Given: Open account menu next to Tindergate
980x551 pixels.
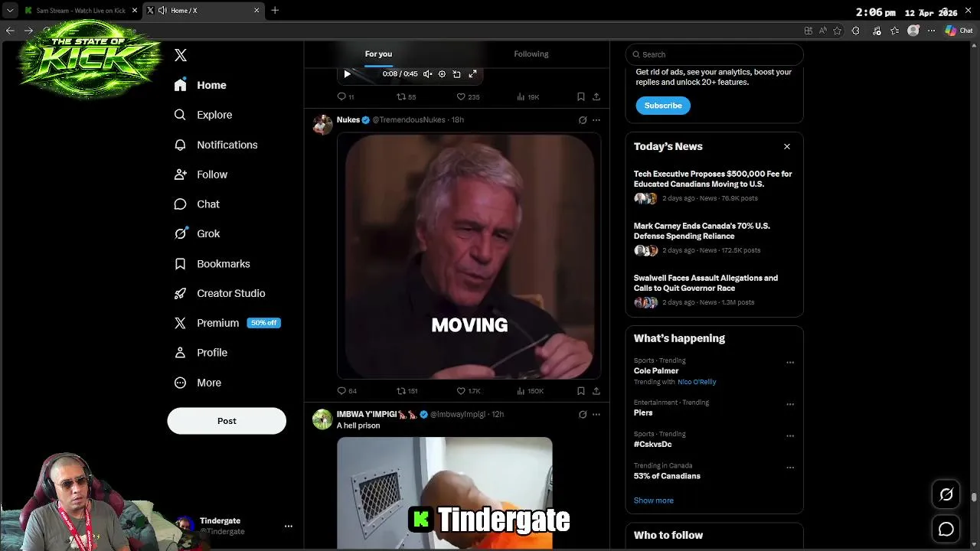Looking at the screenshot, I should pyautogui.click(x=289, y=526).
